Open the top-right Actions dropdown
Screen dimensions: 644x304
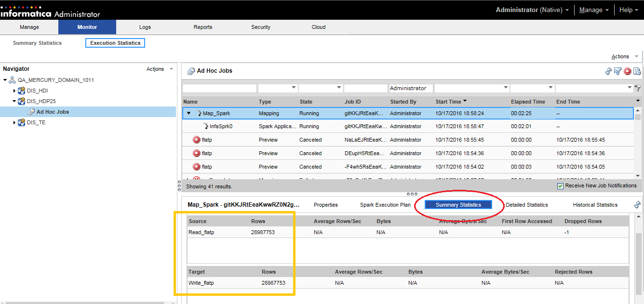pyautogui.click(x=625, y=56)
